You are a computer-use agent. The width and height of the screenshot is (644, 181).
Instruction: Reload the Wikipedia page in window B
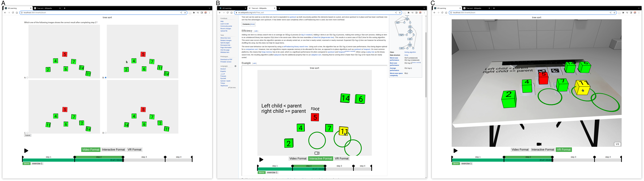(227, 12)
